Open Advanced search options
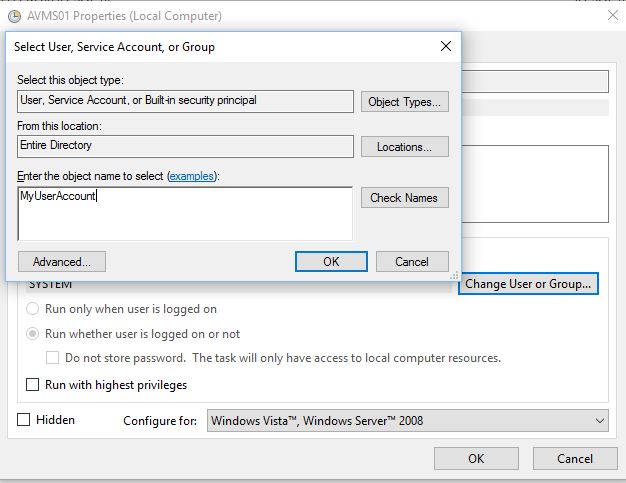This screenshot has height=483, width=626. point(62,261)
